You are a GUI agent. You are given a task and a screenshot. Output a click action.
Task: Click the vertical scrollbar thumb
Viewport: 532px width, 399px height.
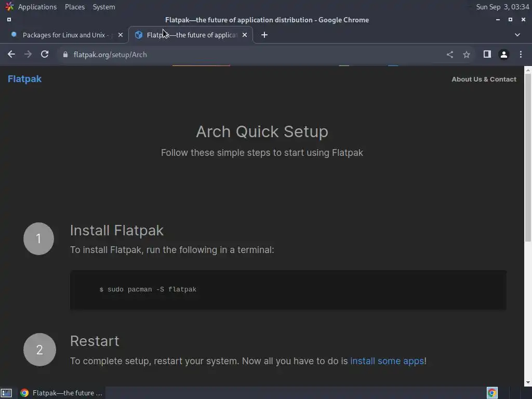coord(528,158)
